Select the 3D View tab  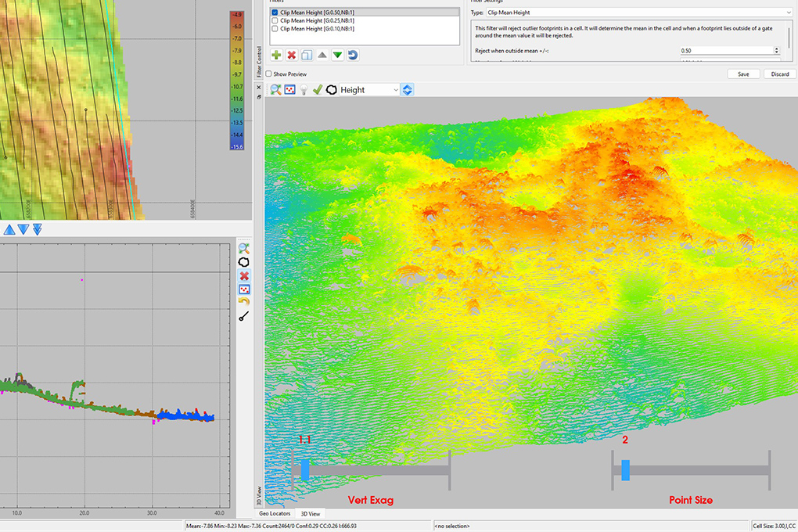pyautogui.click(x=310, y=514)
